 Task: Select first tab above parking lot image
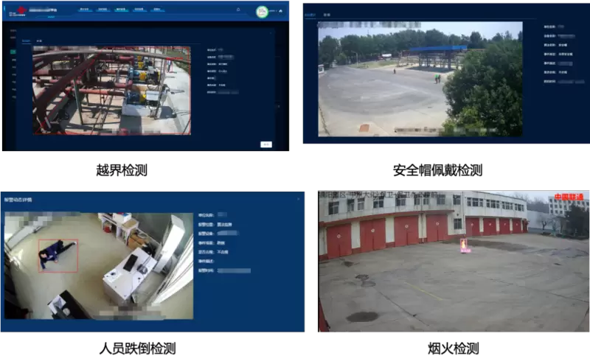[310, 15]
